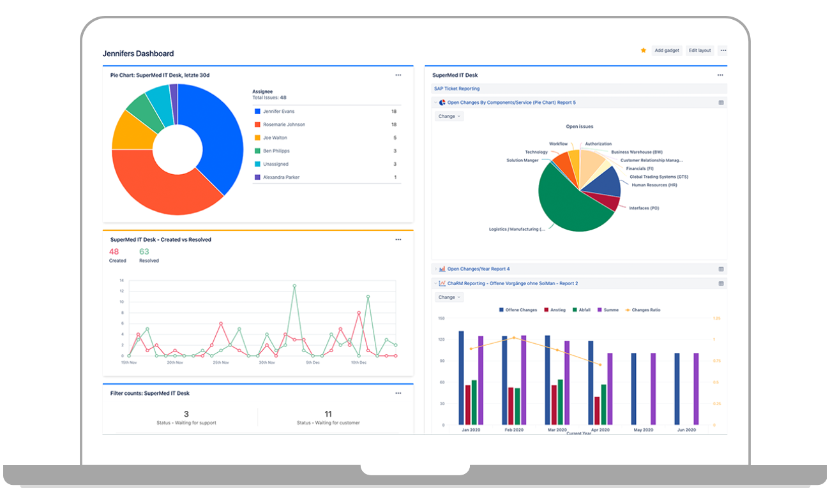This screenshot has height=504, width=830.
Task: Open the SAP Ticket Reporting link
Action: click(456, 89)
